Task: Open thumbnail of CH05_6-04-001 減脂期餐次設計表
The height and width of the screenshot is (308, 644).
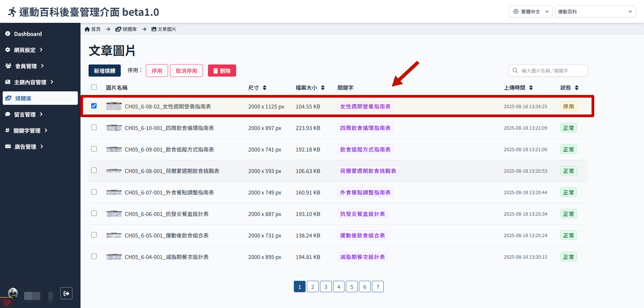Action: (x=114, y=257)
